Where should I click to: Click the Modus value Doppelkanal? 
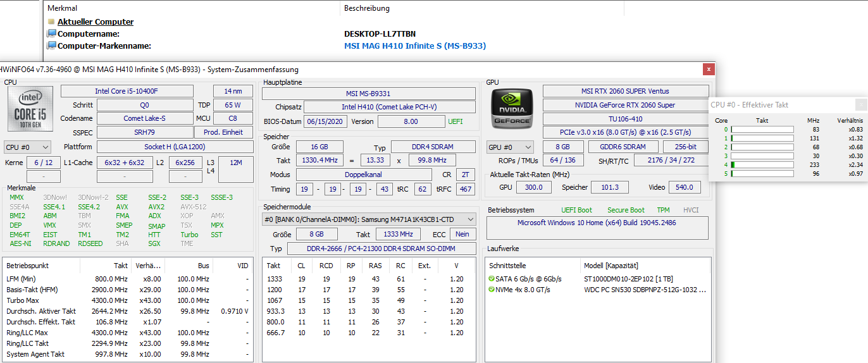pos(361,175)
